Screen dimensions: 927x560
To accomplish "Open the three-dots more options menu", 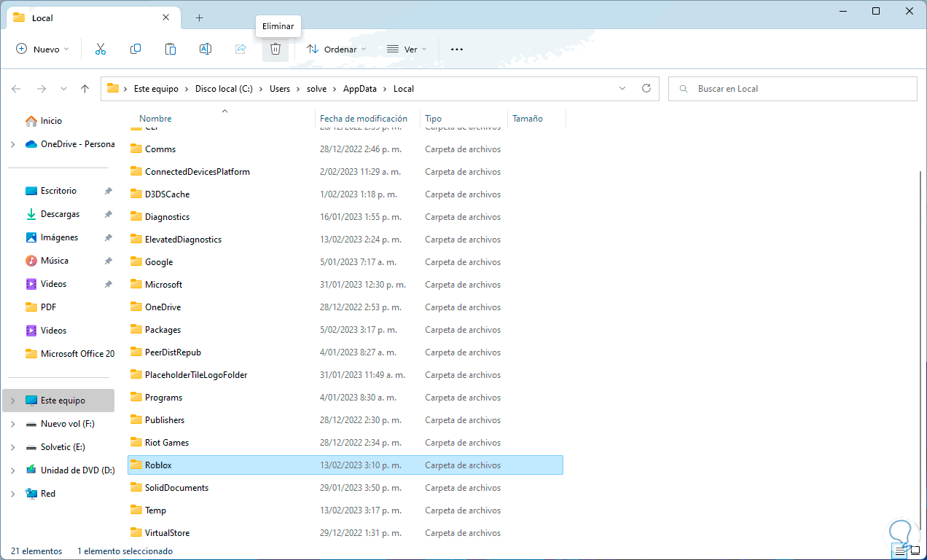I will pyautogui.click(x=457, y=49).
